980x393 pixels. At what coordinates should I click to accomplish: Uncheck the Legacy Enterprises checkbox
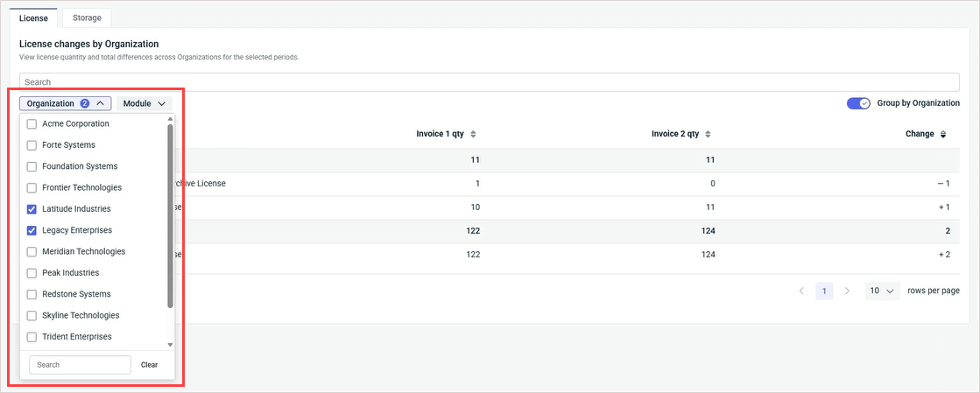click(32, 230)
